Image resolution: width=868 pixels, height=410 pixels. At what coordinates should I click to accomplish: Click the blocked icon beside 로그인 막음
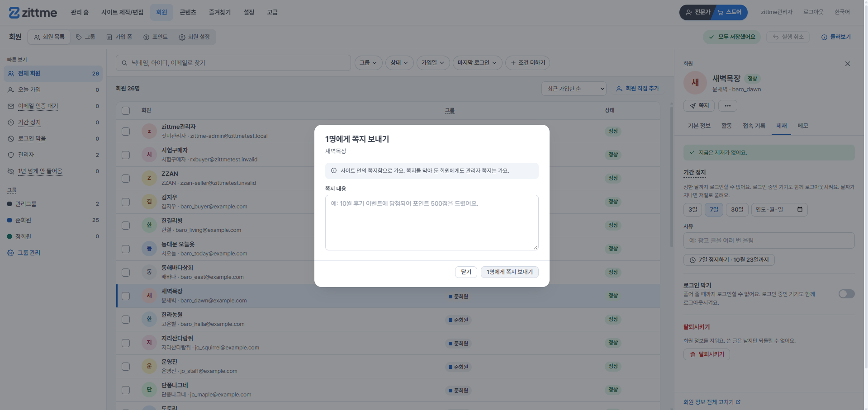11,139
